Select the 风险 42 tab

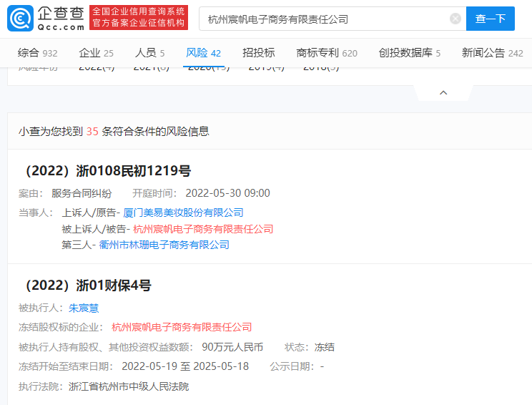[203, 53]
